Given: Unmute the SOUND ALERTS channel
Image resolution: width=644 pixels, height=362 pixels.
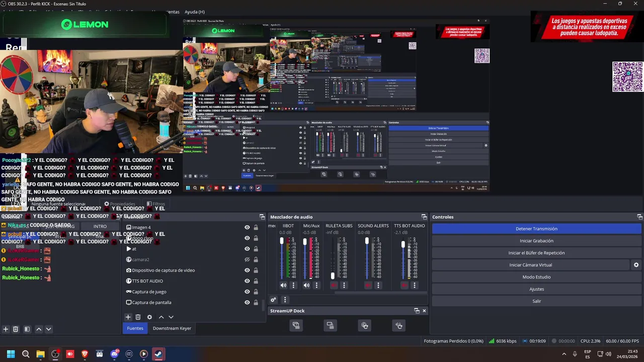Looking at the screenshot, I should (x=368, y=285).
